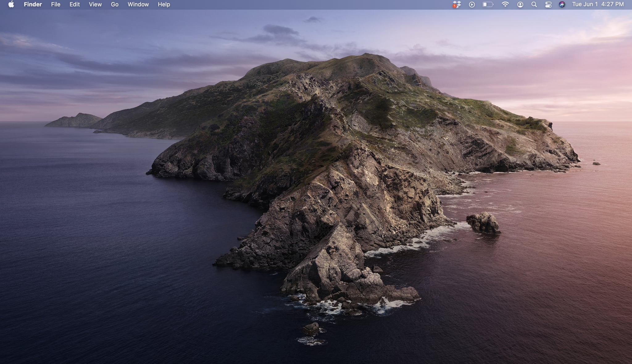This screenshot has height=364, width=632.
Task: Check the battery status icon
Action: (488, 4)
